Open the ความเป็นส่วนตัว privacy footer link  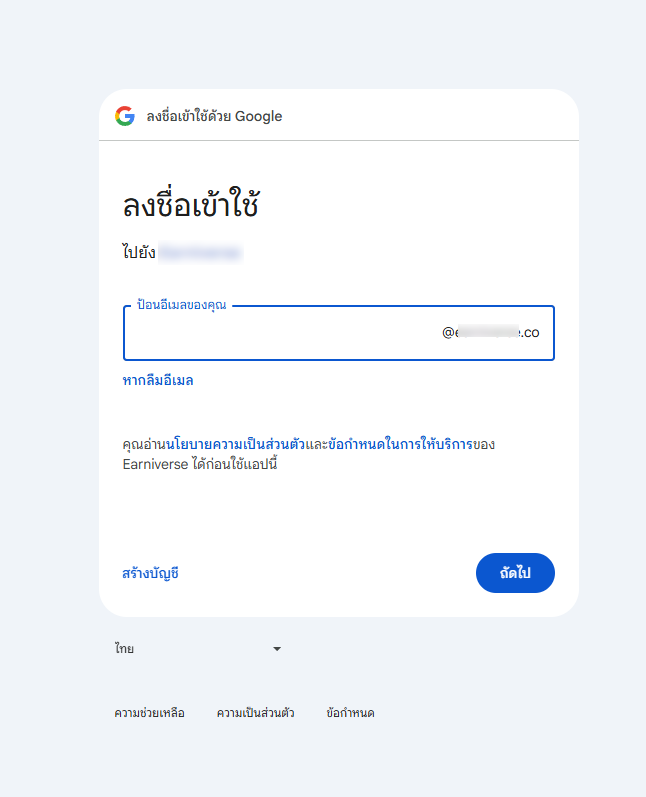[x=255, y=713]
